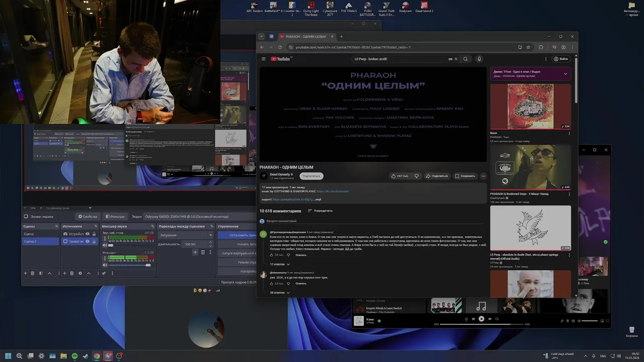
Task: Select Сцена 2 in the OBS scenes list
Action: click(x=40, y=241)
